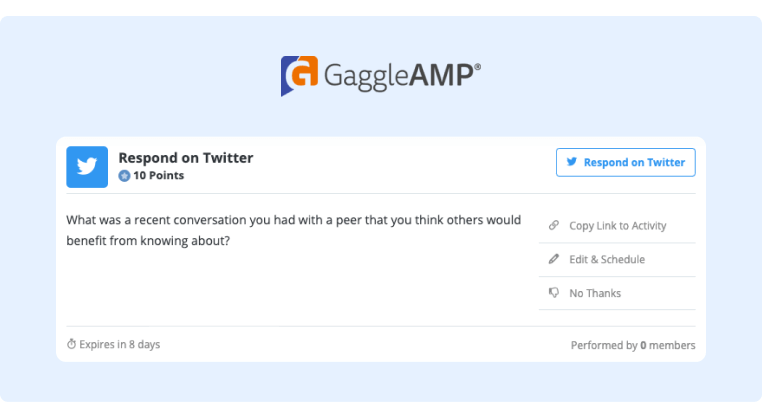Click the Respond on Twitter button

(625, 162)
